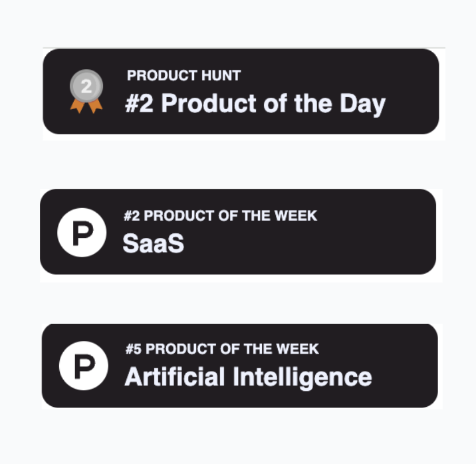Click the "#2 PRODUCT OF THE WEEK" caption

221,216
